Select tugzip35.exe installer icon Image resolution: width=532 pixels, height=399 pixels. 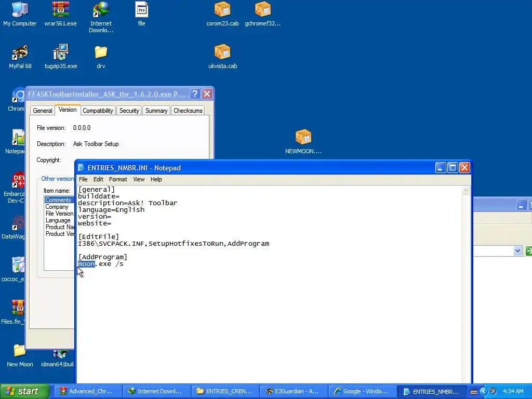click(61, 57)
